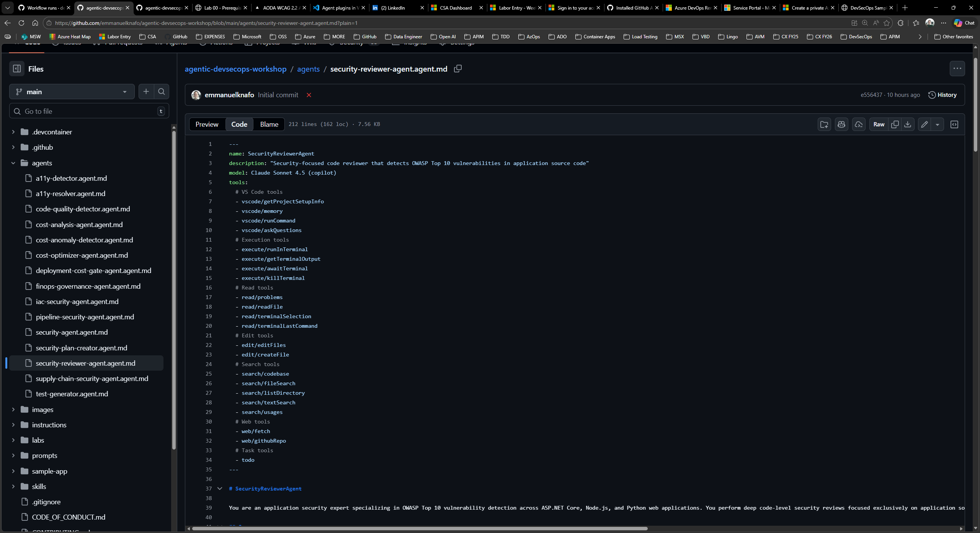This screenshot has height=533, width=980.
Task: Open the commit History
Action: pyautogui.click(x=942, y=95)
